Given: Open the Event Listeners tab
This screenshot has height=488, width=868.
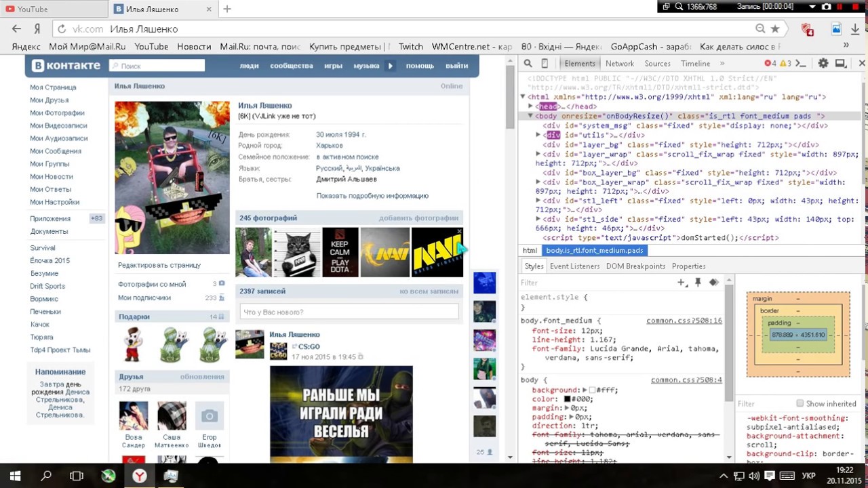Looking at the screenshot, I should (x=574, y=266).
